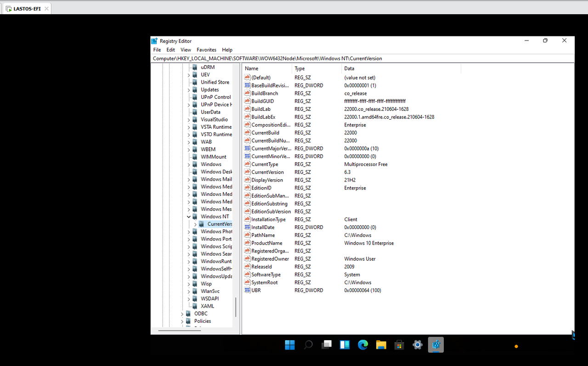Click the registry path address bar

click(362, 58)
